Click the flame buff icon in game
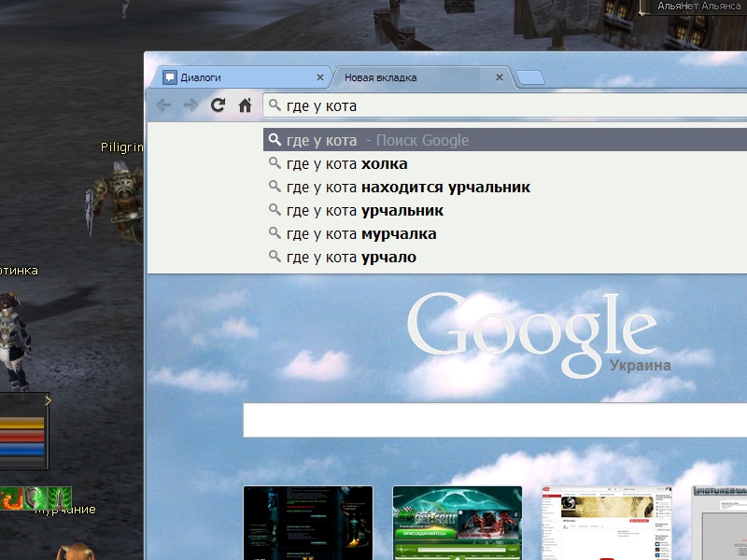Image resolution: width=747 pixels, height=560 pixels. click(x=10, y=498)
